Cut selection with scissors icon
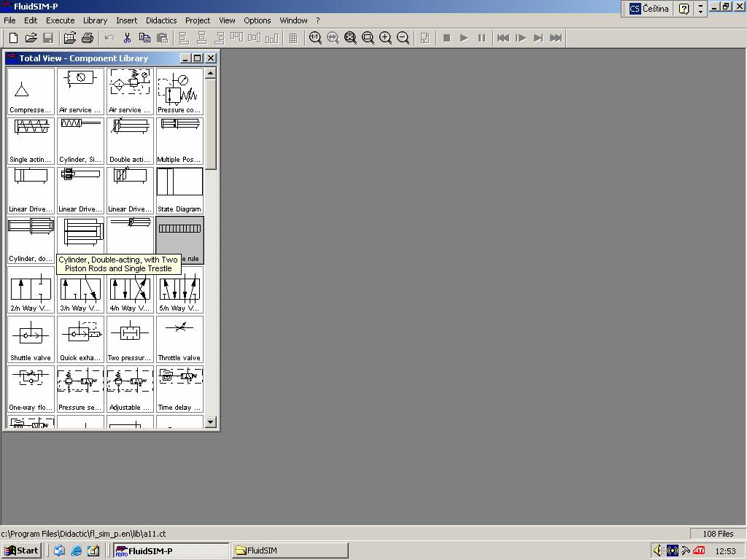Image resolution: width=747 pixels, height=560 pixels. pos(127,38)
